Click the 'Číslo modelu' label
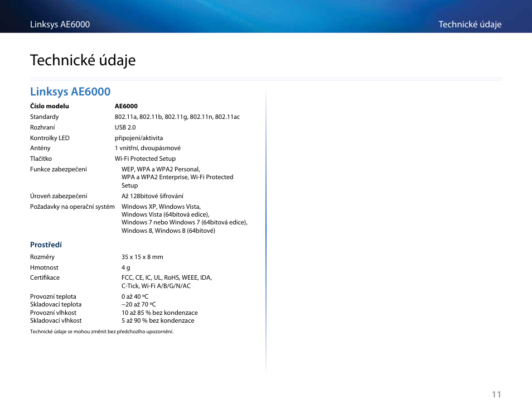This screenshot has width=532, height=412. pyautogui.click(x=50, y=106)
